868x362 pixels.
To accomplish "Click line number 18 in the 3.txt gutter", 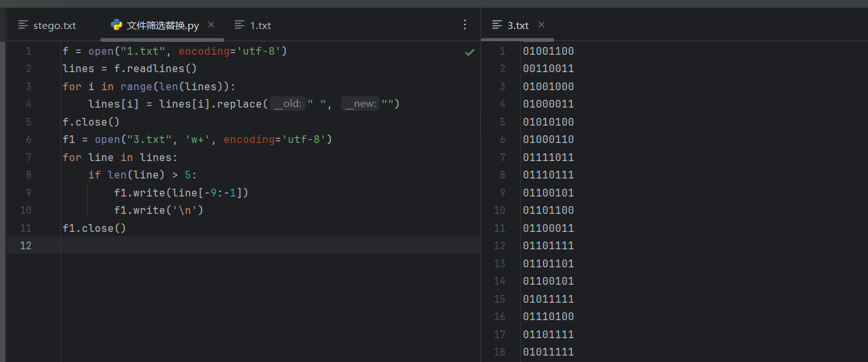I will (500, 352).
